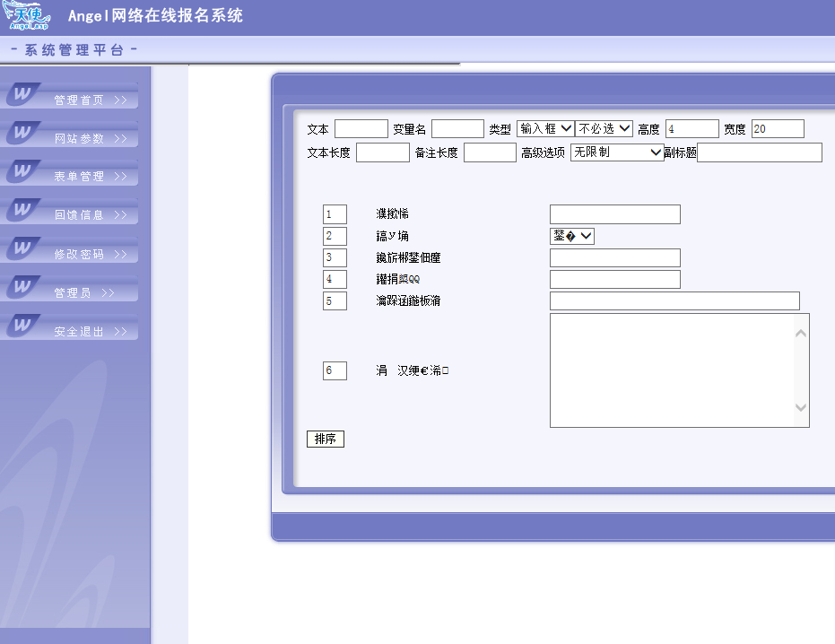Click the Angel网络在线报名系统 title text

155,15
